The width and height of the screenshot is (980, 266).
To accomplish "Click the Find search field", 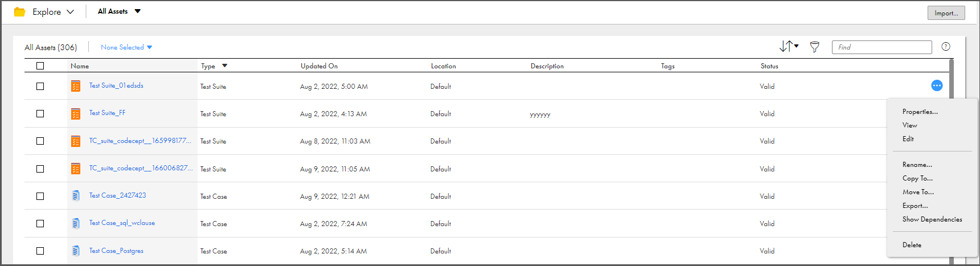I will (881, 47).
